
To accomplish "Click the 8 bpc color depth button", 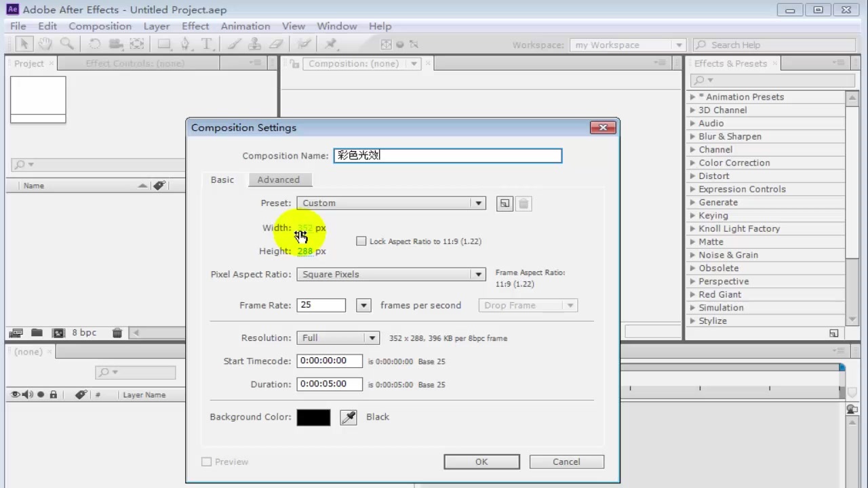I will (84, 333).
